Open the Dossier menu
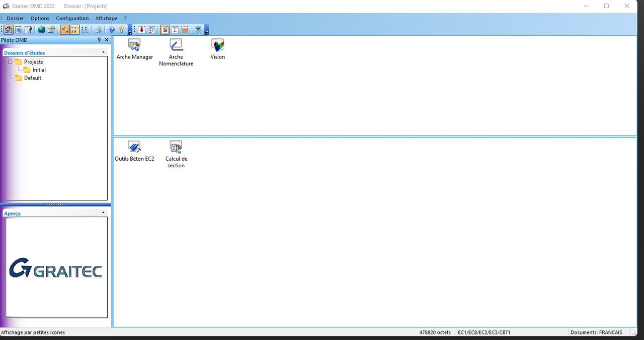The width and height of the screenshot is (644, 340). [15, 19]
